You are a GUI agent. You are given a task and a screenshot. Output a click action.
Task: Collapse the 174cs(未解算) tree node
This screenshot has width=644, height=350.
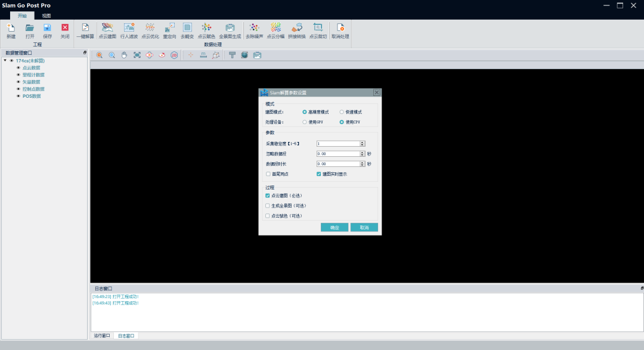5,60
